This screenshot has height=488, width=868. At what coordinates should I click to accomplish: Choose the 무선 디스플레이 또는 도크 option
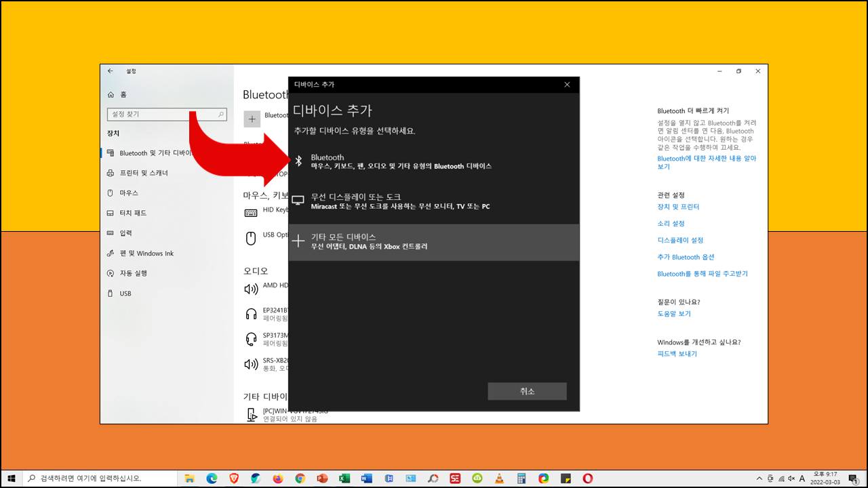(434, 201)
